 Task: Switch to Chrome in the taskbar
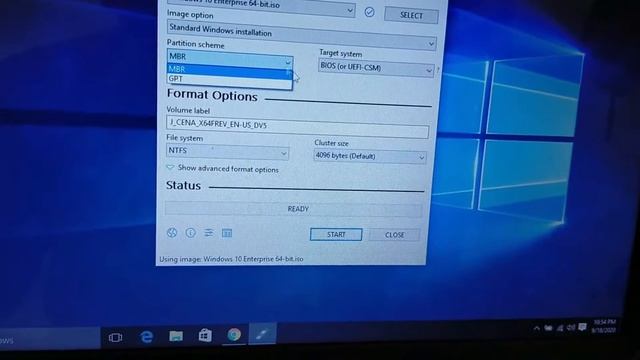pos(234,335)
